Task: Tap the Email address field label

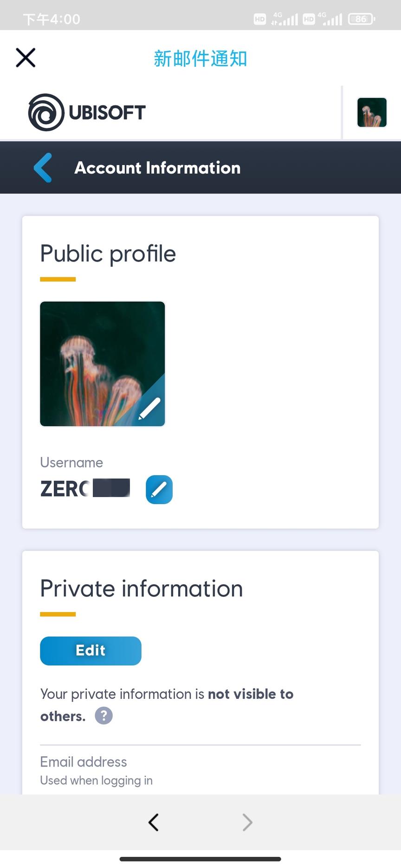Action: pyautogui.click(x=84, y=762)
